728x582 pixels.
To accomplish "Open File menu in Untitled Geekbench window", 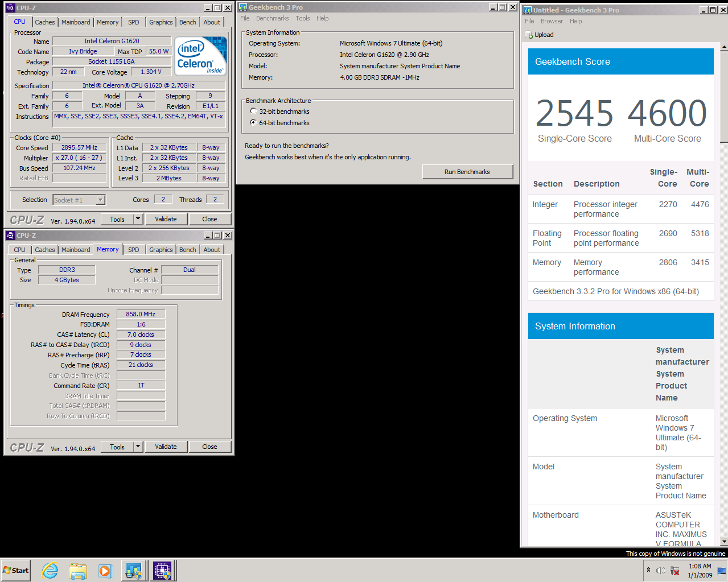I will [x=529, y=21].
